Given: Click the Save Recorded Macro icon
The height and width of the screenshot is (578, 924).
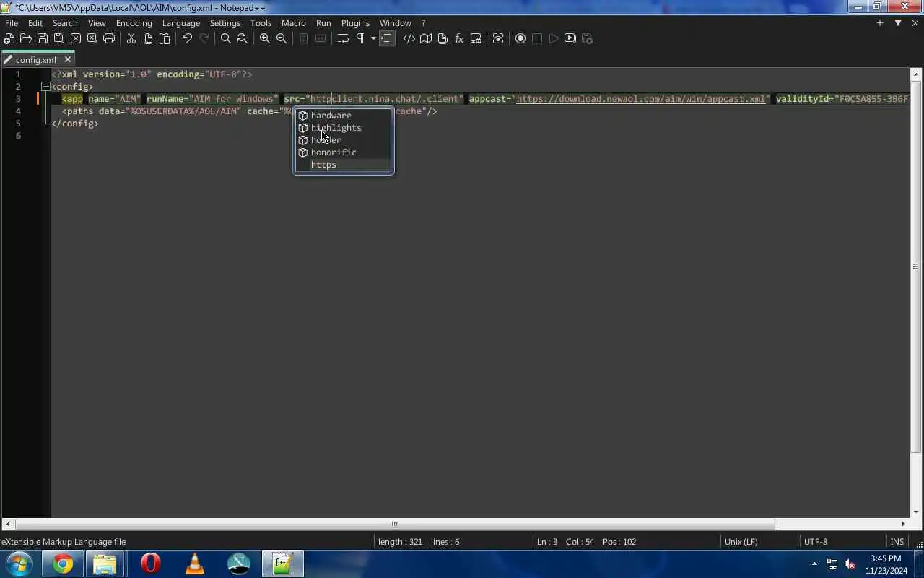Looking at the screenshot, I should tap(587, 38).
